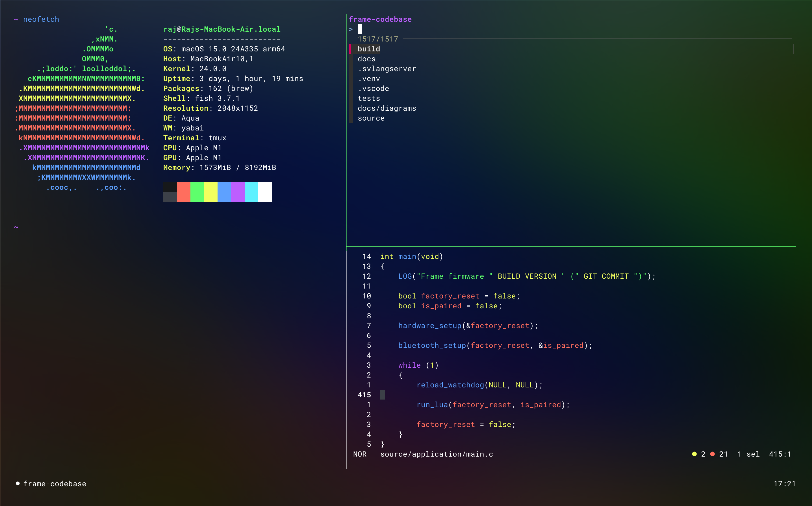Image resolution: width=812 pixels, height=506 pixels.
Task: Click the cyan color swatch in neofetch palette
Action: pyautogui.click(x=251, y=192)
